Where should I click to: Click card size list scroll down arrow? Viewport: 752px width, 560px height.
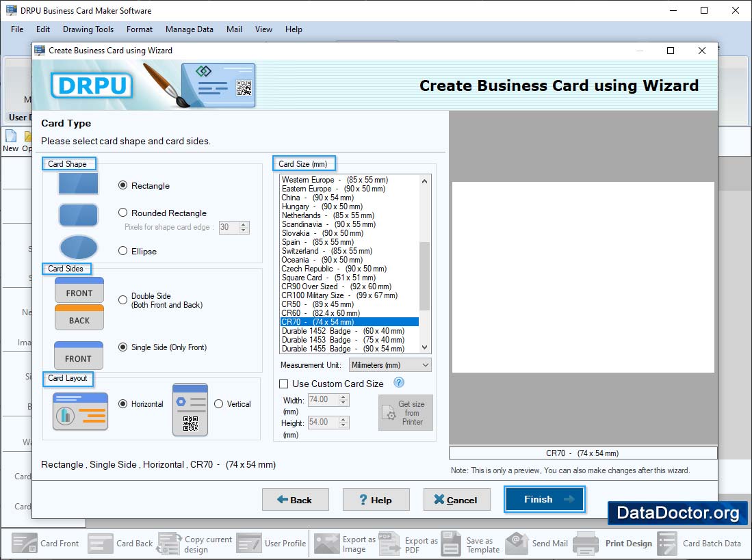point(424,347)
